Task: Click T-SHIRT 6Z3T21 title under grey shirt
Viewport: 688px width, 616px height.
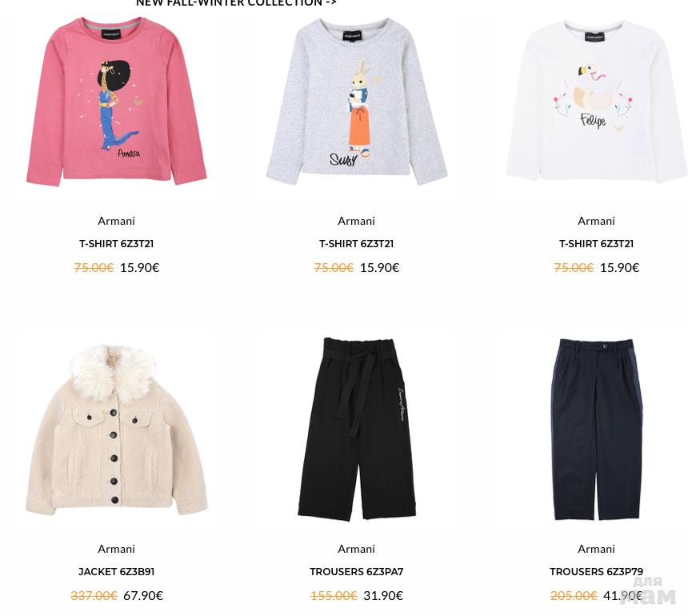Action: click(x=356, y=243)
